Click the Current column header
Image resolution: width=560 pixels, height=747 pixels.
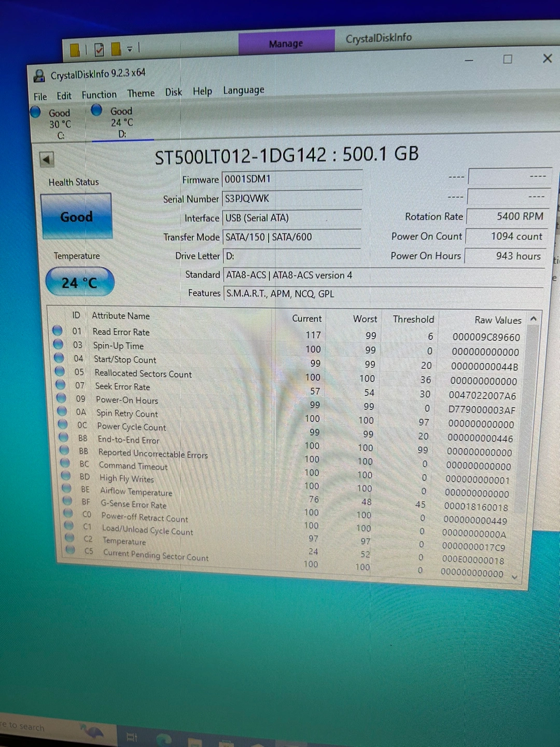(x=306, y=319)
